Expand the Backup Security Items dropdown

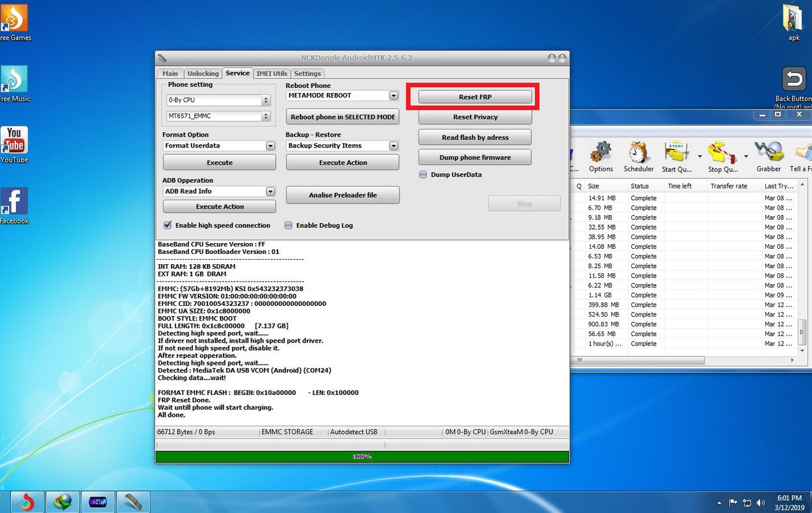tap(394, 146)
